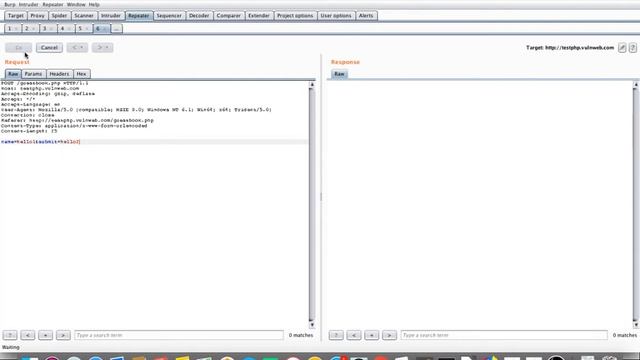Select Repeater request tab 2

tap(27, 29)
